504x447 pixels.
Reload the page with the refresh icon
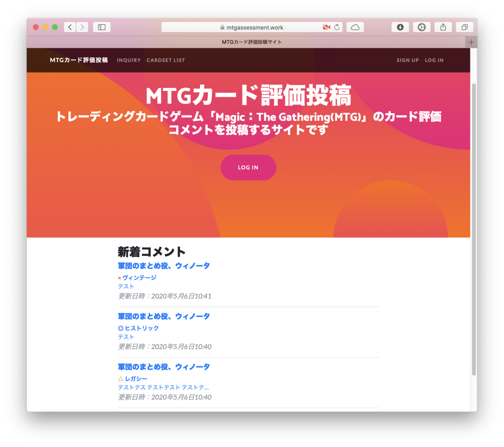pyautogui.click(x=337, y=27)
